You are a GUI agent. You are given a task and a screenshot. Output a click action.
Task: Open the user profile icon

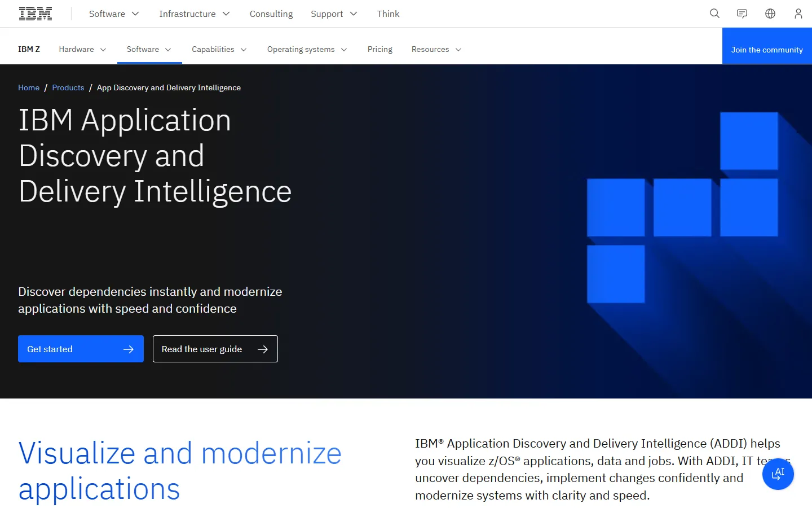pos(798,14)
